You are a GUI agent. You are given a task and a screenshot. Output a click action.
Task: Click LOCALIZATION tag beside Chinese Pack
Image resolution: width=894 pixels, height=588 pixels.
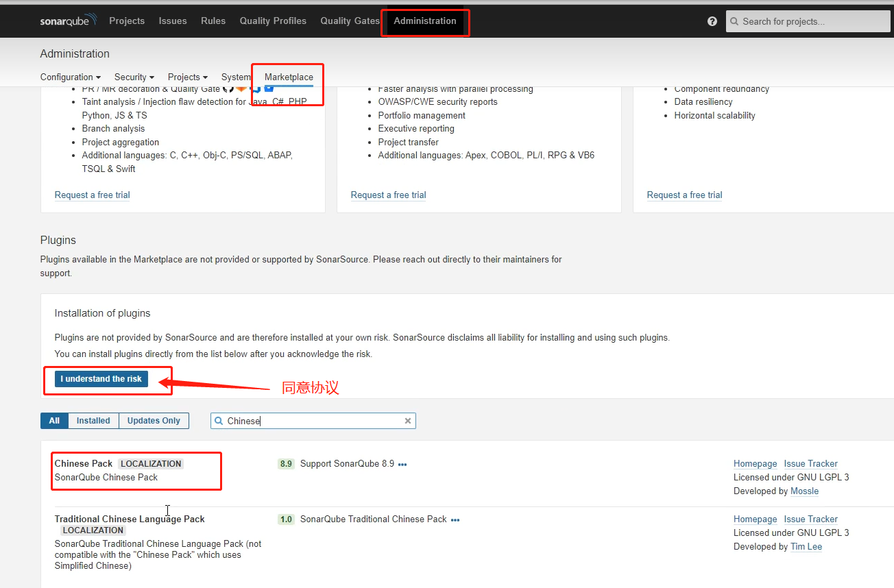(151, 464)
